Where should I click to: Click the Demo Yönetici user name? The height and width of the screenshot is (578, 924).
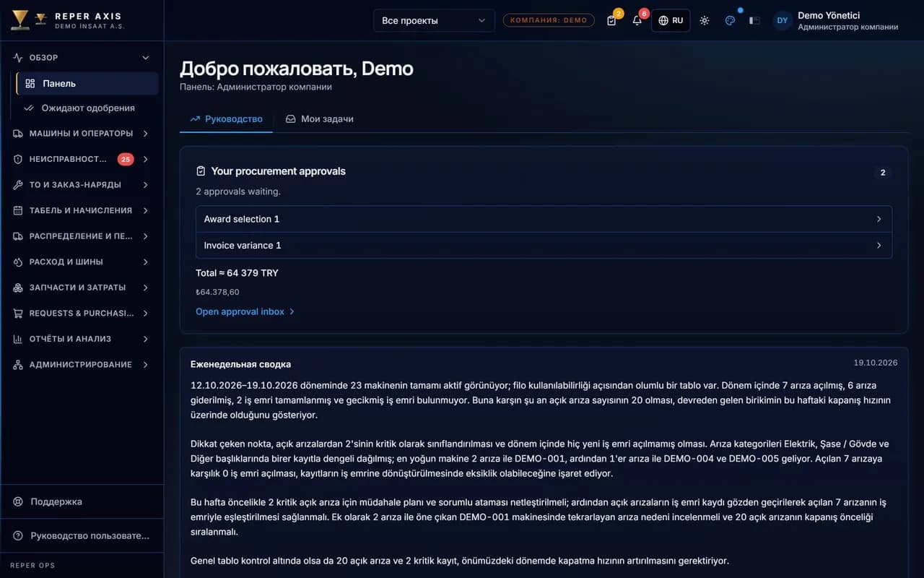click(829, 15)
